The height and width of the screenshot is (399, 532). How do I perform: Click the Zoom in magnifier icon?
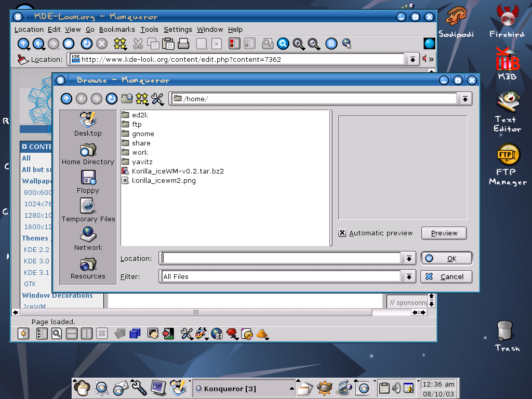click(299, 44)
